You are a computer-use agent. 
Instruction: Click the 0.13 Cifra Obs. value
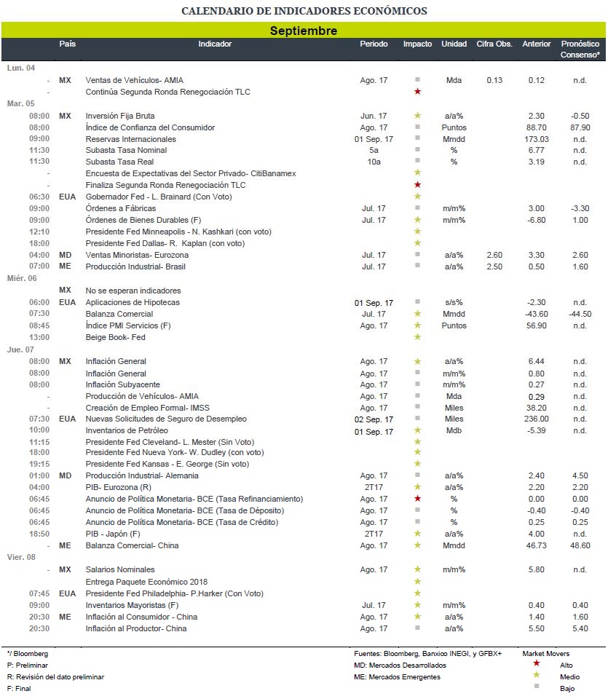pos(494,80)
